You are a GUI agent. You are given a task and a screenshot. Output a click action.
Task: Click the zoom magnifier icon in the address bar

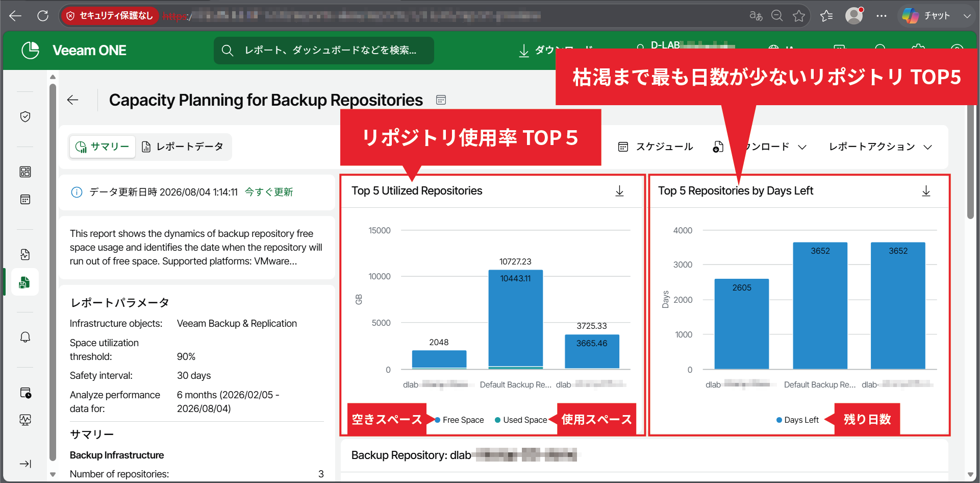777,16
